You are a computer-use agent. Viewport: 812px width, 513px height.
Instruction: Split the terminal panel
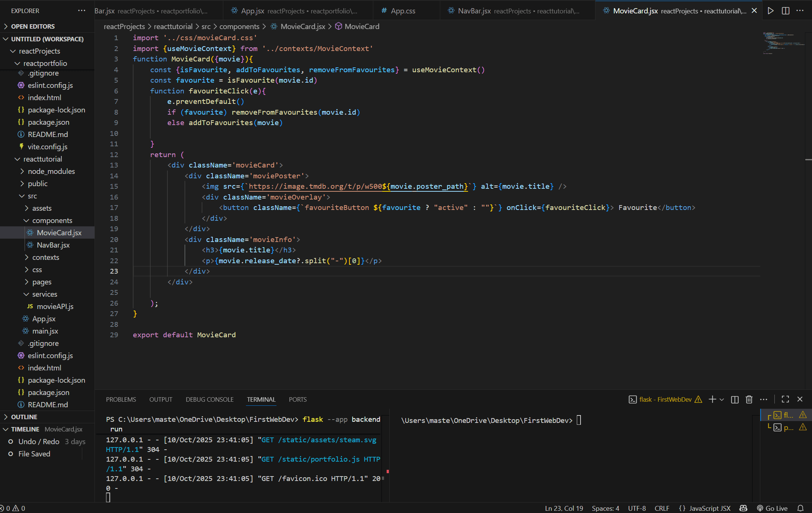pyautogui.click(x=735, y=399)
